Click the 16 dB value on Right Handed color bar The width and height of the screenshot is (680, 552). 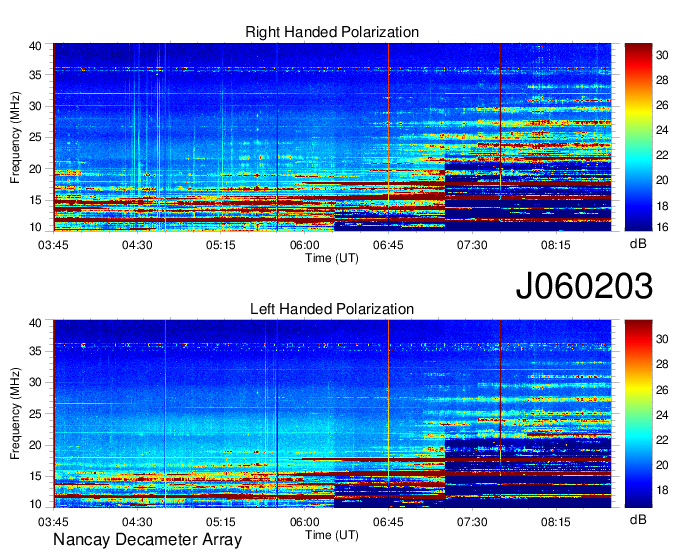[x=662, y=227]
